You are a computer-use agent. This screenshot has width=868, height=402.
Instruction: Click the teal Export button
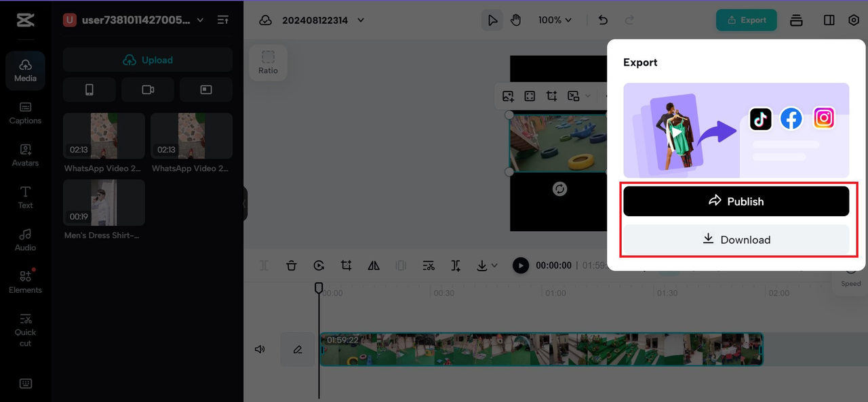pos(746,20)
